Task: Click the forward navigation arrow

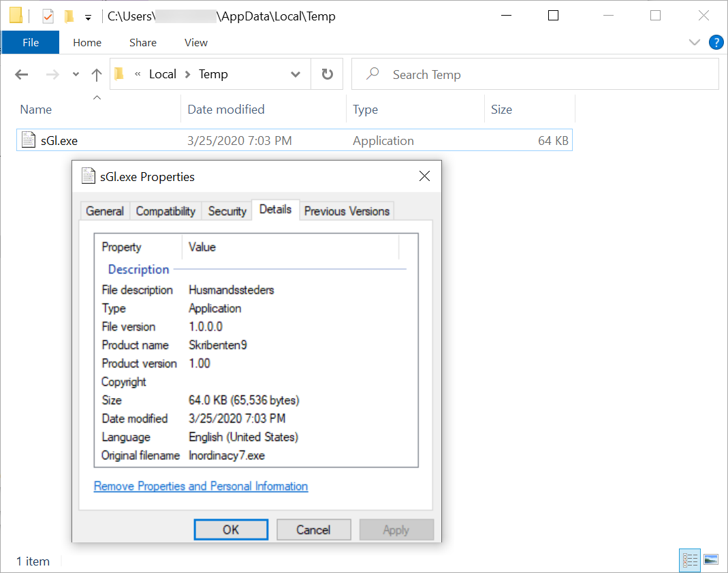Action: [52, 73]
